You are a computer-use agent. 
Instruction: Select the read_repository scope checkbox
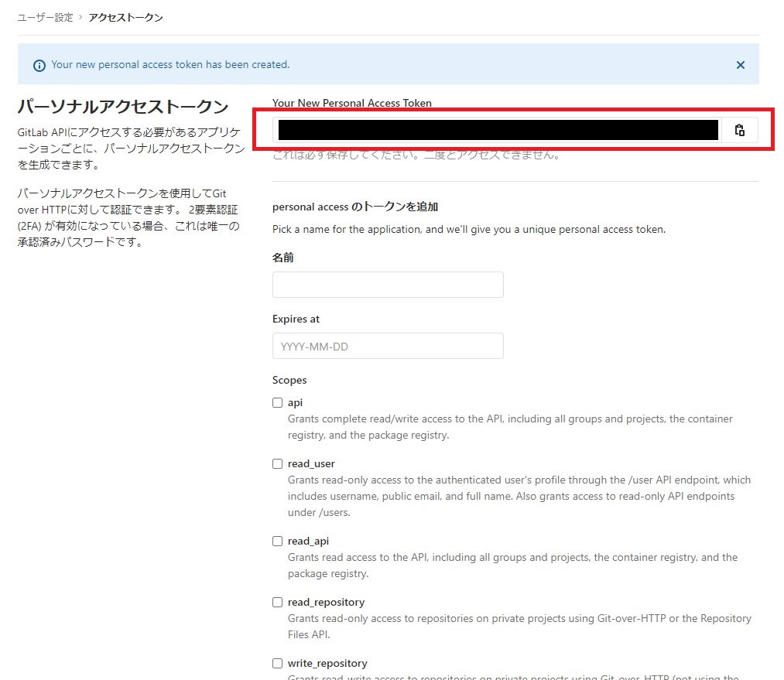click(x=277, y=602)
